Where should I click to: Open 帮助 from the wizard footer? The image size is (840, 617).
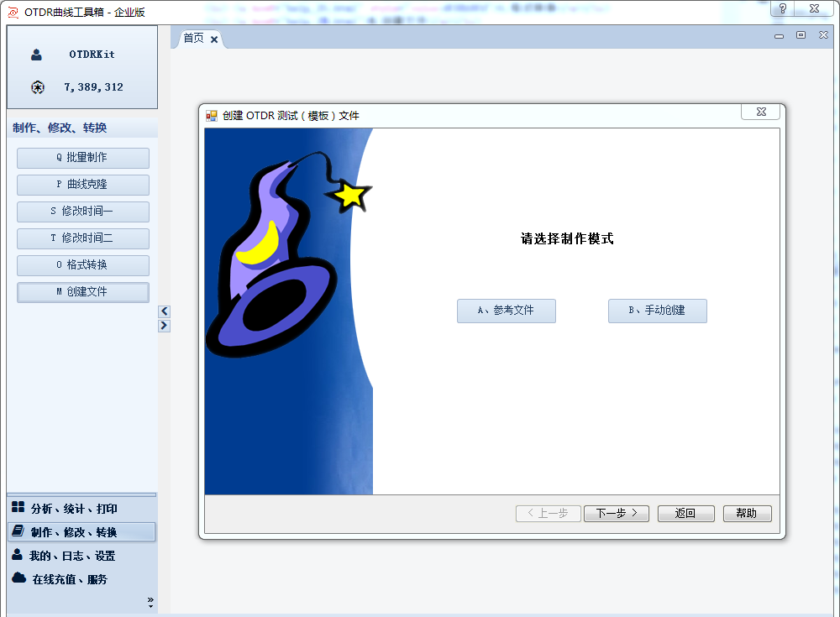pyautogui.click(x=747, y=514)
